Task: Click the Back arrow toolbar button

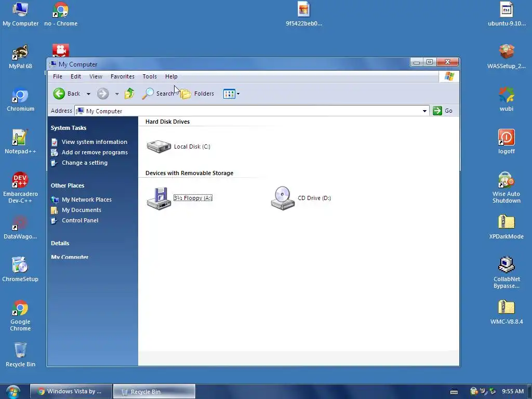Action: [66, 94]
